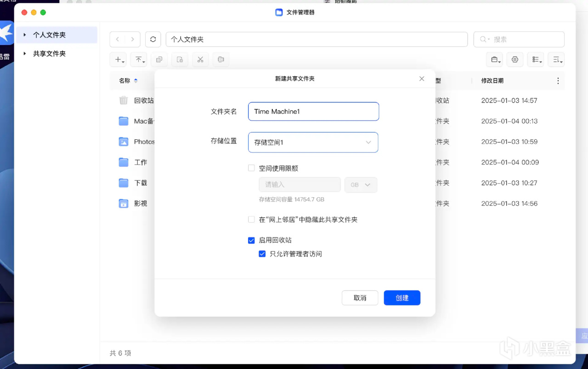Screen dimensions: 588x369
Task: Sort by the 修改日期 column header
Action: coord(492,81)
